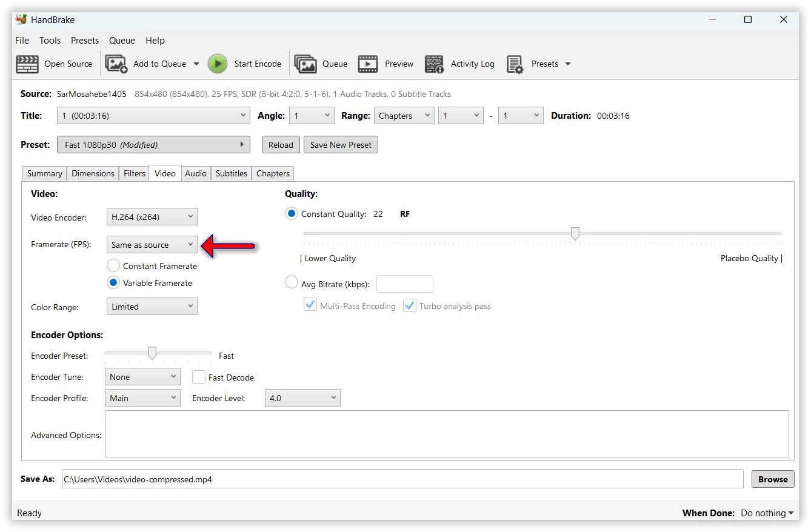811x532 pixels.
Task: Open the Queue menu in menu bar
Action: tap(122, 41)
